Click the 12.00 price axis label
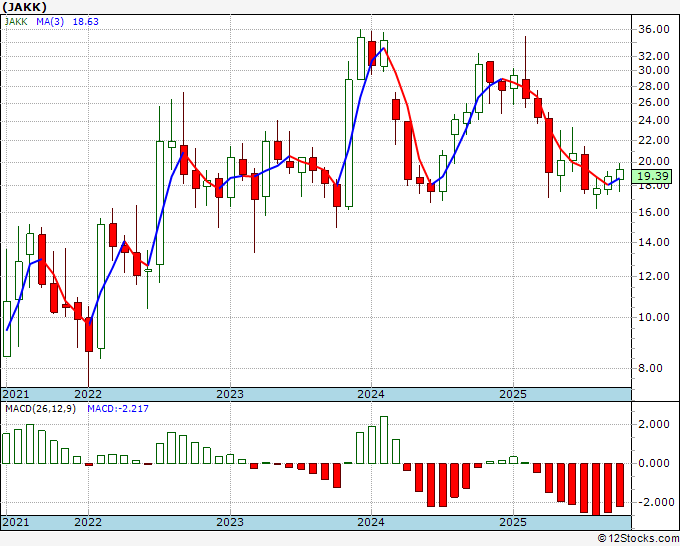The width and height of the screenshot is (680, 546). point(654,276)
